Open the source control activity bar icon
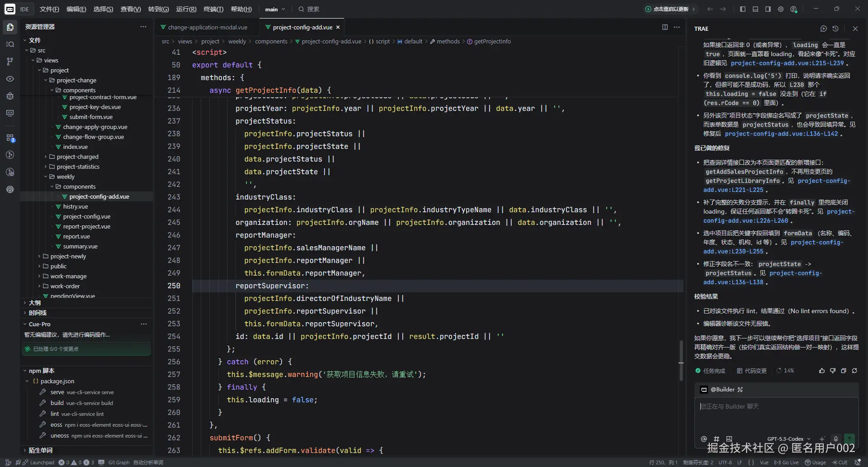 point(10,62)
